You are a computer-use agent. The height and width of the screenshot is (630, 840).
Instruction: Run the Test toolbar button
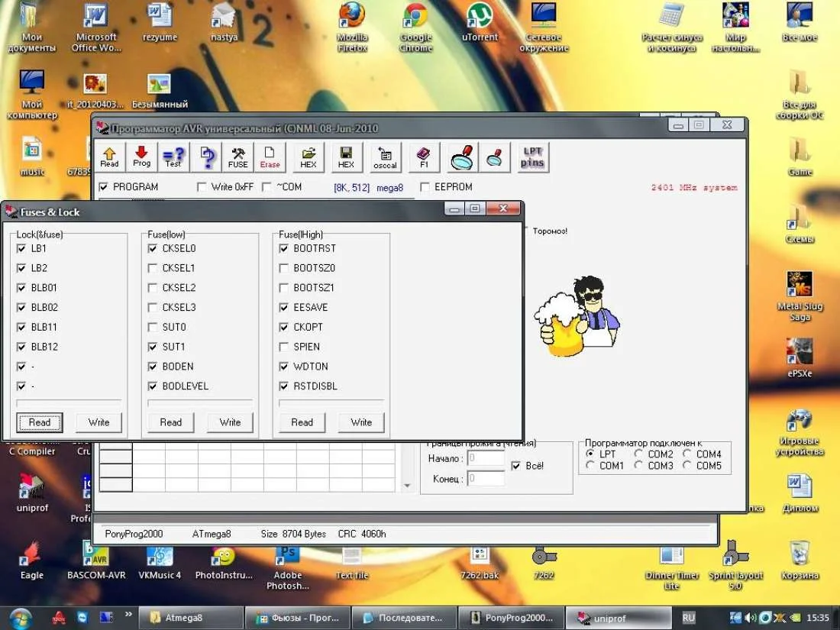point(173,157)
